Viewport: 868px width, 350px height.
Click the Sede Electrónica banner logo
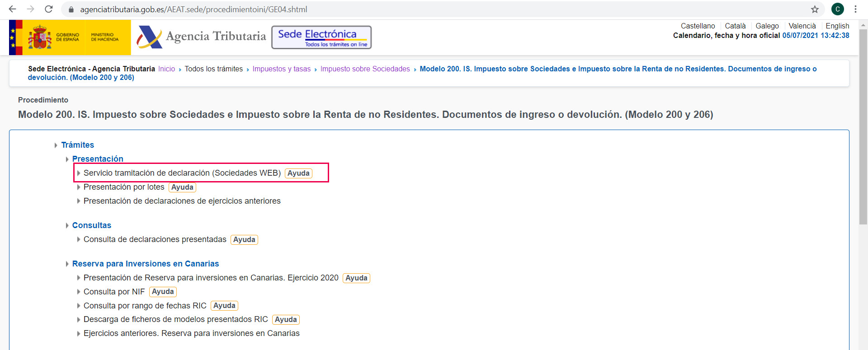[321, 37]
